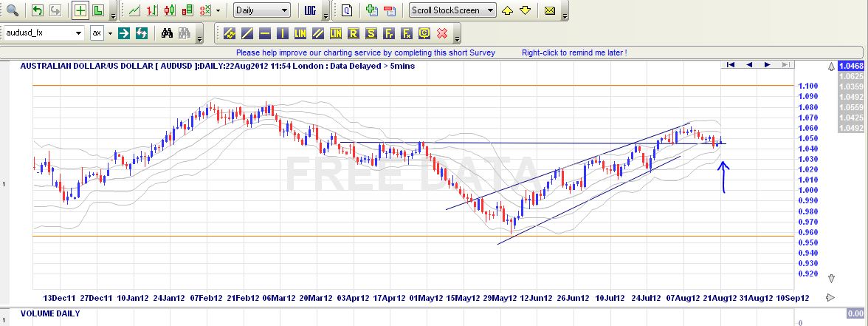Switch to candlestick chart style
The image size is (868, 326).
coord(170,10)
